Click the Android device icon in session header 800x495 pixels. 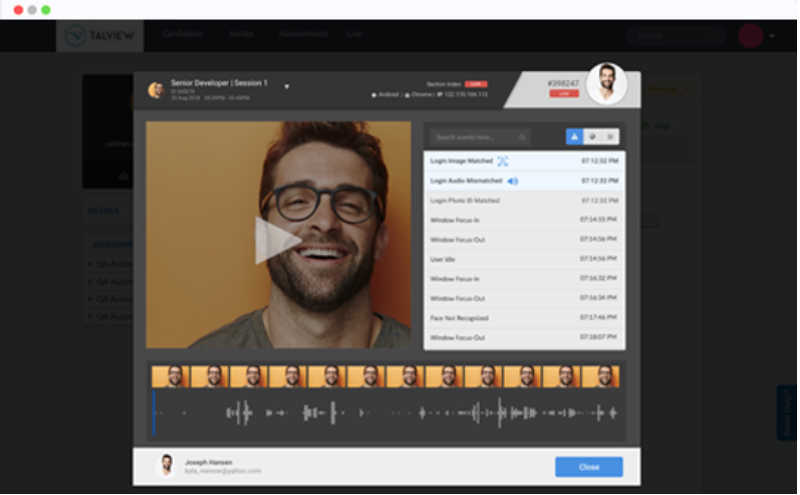point(374,95)
